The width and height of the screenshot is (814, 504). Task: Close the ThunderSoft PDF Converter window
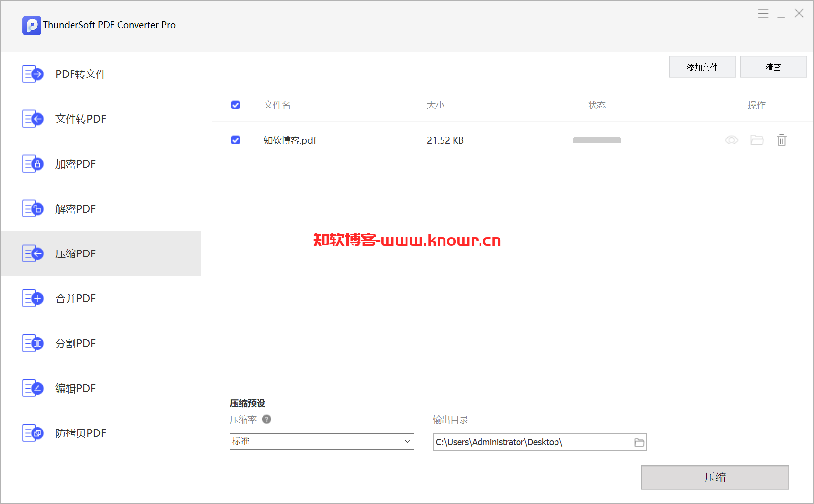(x=799, y=13)
